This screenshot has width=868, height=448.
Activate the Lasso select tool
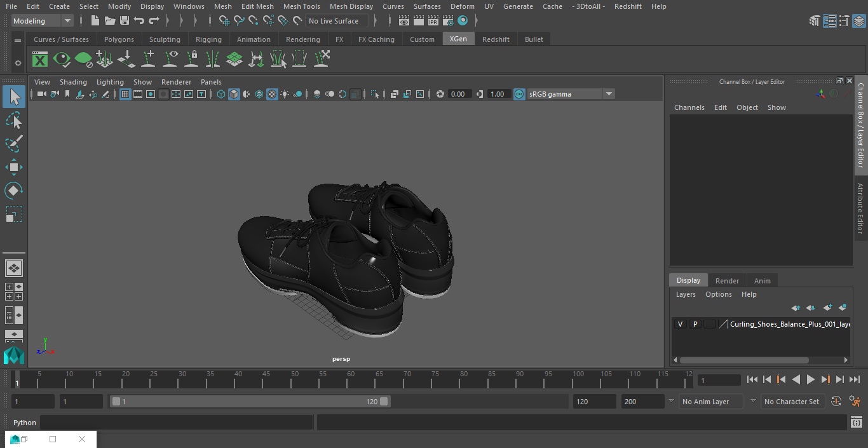(14, 120)
